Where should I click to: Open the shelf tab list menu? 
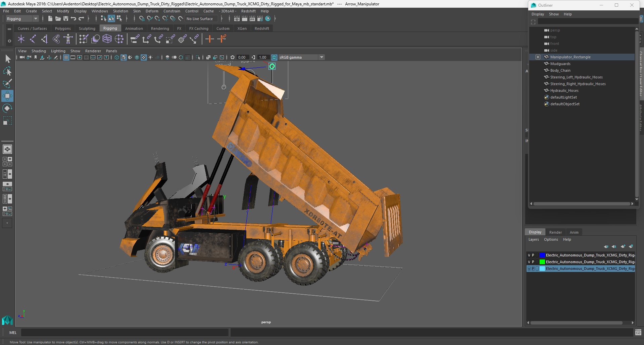tap(9, 29)
